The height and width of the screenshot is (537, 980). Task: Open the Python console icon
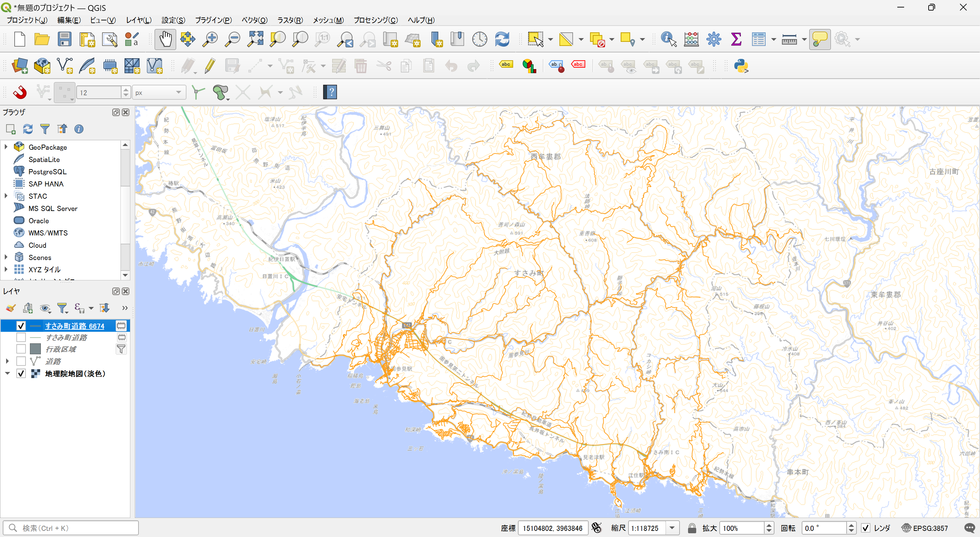[x=741, y=66]
